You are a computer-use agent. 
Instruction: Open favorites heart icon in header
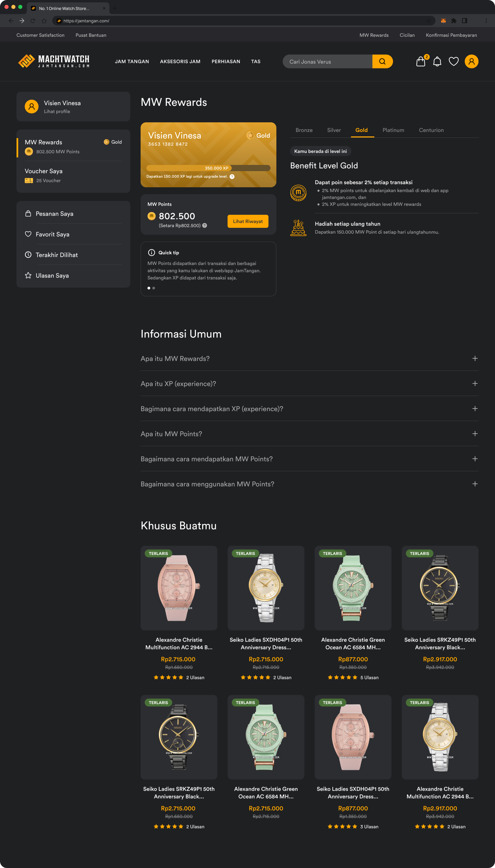454,62
